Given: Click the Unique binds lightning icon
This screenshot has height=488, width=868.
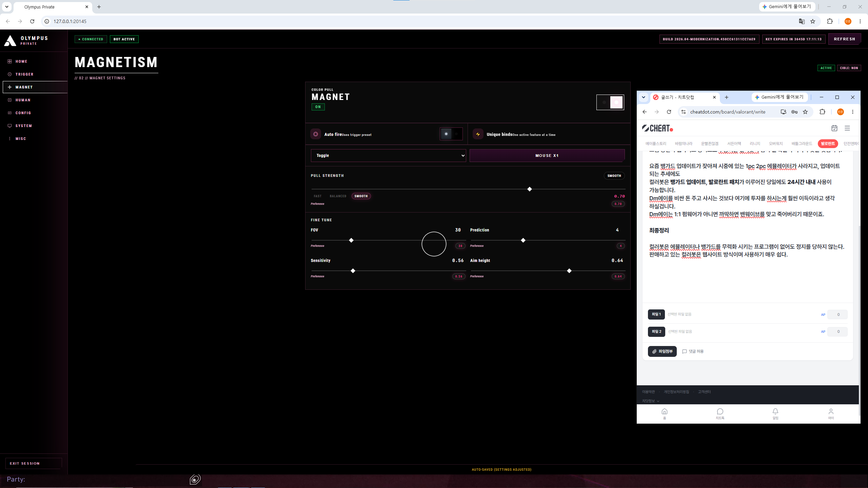Looking at the screenshot, I should (478, 134).
